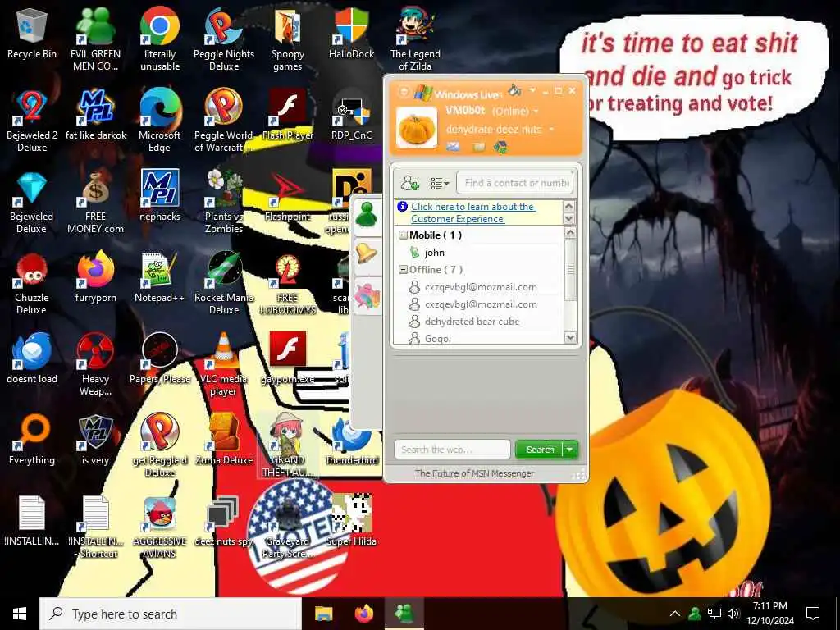Open the Spoopy games folder
The image size is (840, 630).
pyautogui.click(x=288, y=39)
